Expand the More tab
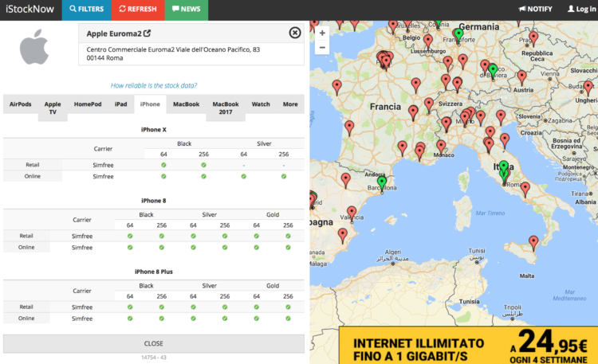This screenshot has height=364, width=598. pos(290,104)
